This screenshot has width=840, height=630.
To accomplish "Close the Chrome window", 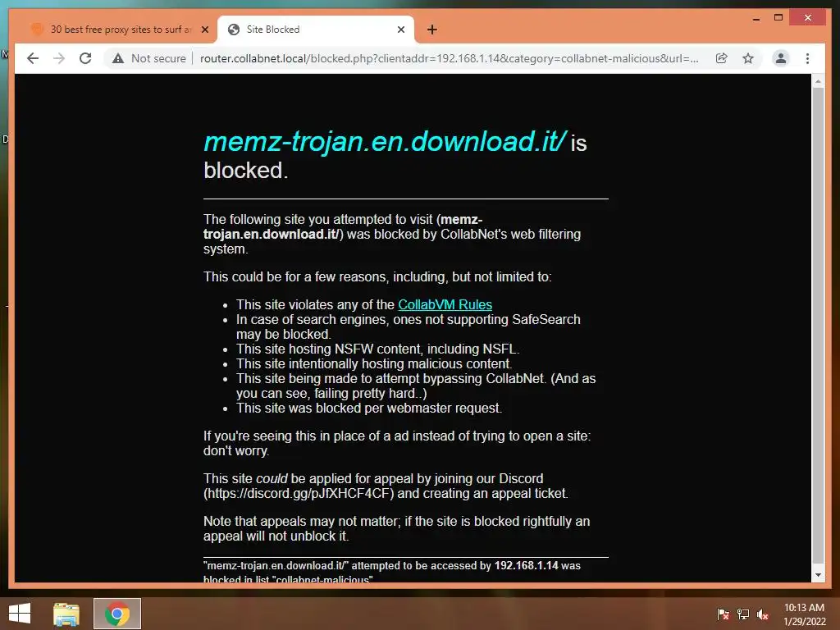I will (x=808, y=18).
